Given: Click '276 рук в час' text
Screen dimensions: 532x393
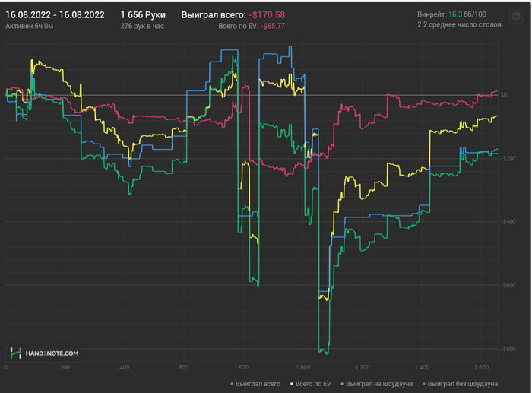Looking at the screenshot, I should pyautogui.click(x=142, y=26).
